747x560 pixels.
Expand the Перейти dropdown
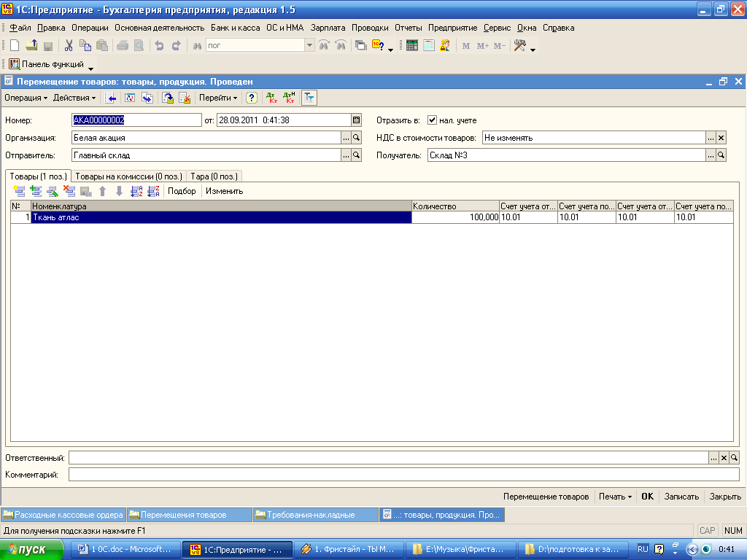(x=218, y=98)
